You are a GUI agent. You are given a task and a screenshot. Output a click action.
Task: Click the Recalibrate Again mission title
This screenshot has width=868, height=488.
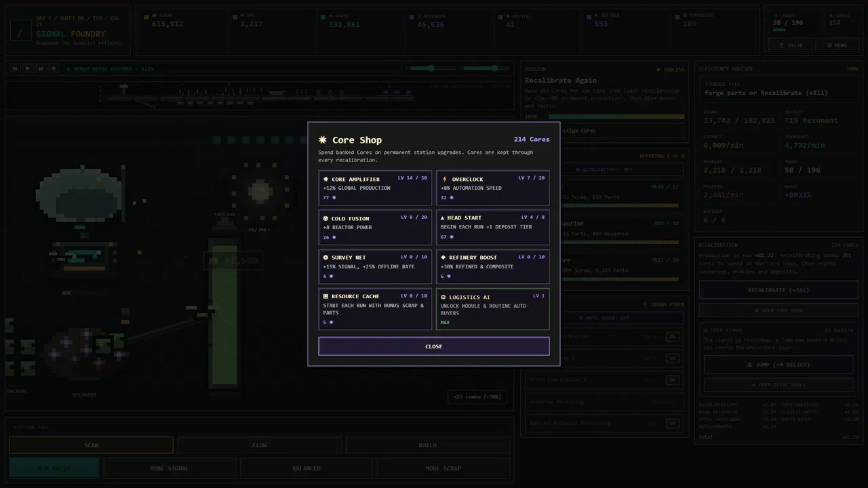[x=561, y=80]
